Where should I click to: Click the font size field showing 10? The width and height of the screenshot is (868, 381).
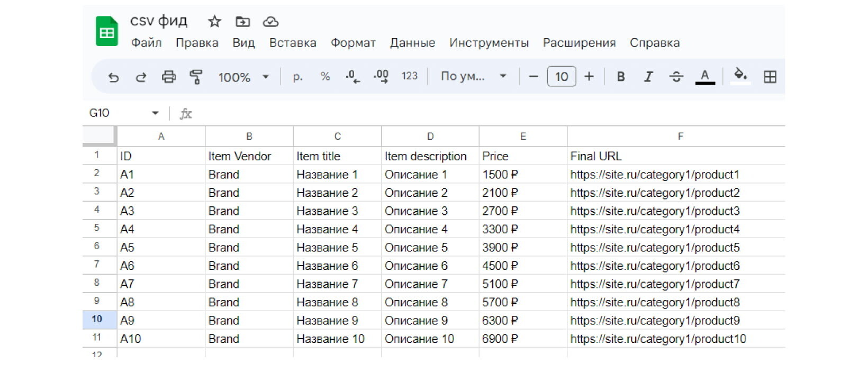(562, 77)
